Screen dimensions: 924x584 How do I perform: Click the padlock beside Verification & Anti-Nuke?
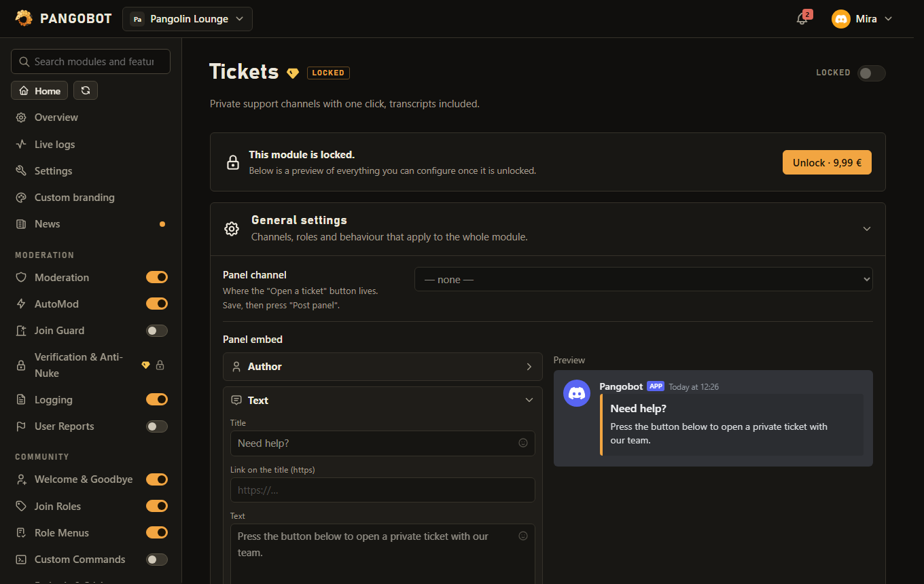click(x=160, y=365)
